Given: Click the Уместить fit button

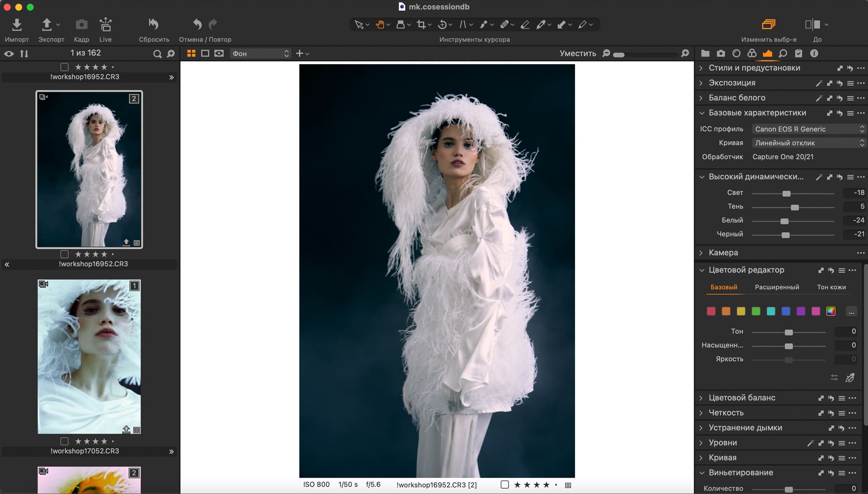Looking at the screenshot, I should (577, 53).
